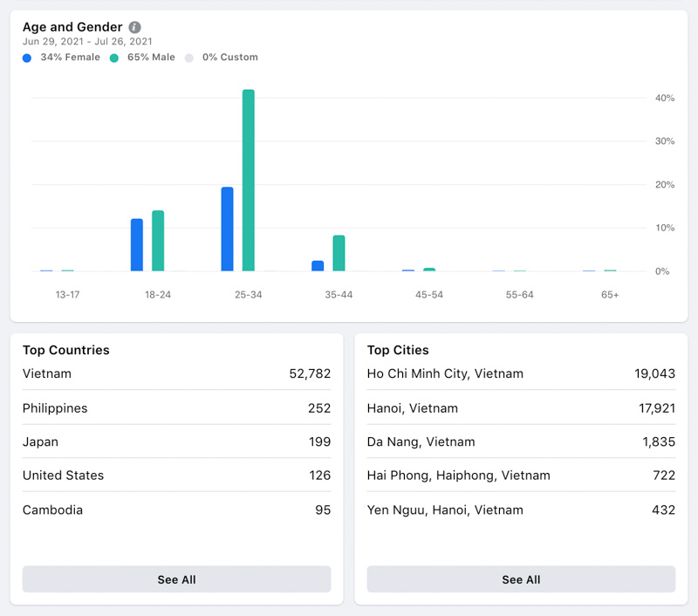Select the Vietnam row in Top Countries
This screenshot has height=616, width=698.
pyautogui.click(x=176, y=373)
